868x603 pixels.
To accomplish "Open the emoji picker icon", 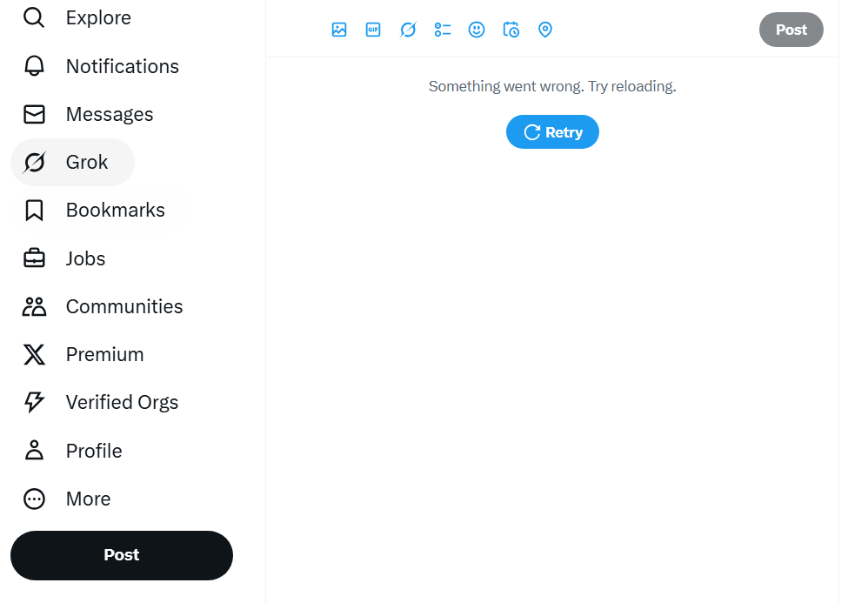I will 477,30.
